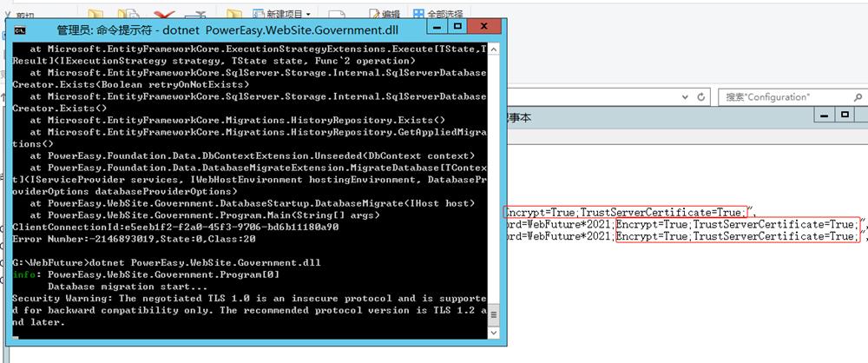The width and height of the screenshot is (868, 363).
Task: Click the new folder icon left of 新建项目
Action: click(x=234, y=14)
